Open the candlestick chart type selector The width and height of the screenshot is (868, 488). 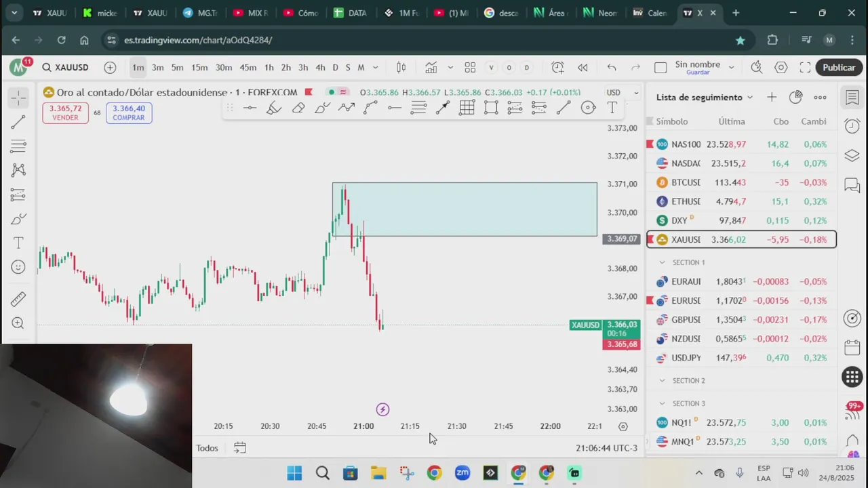[x=401, y=67]
